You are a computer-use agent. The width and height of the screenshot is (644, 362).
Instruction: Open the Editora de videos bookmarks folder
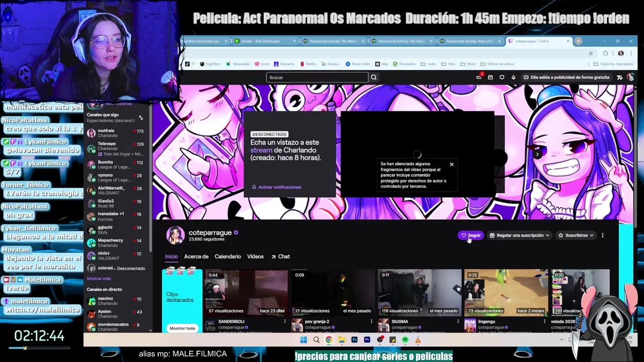(497, 64)
